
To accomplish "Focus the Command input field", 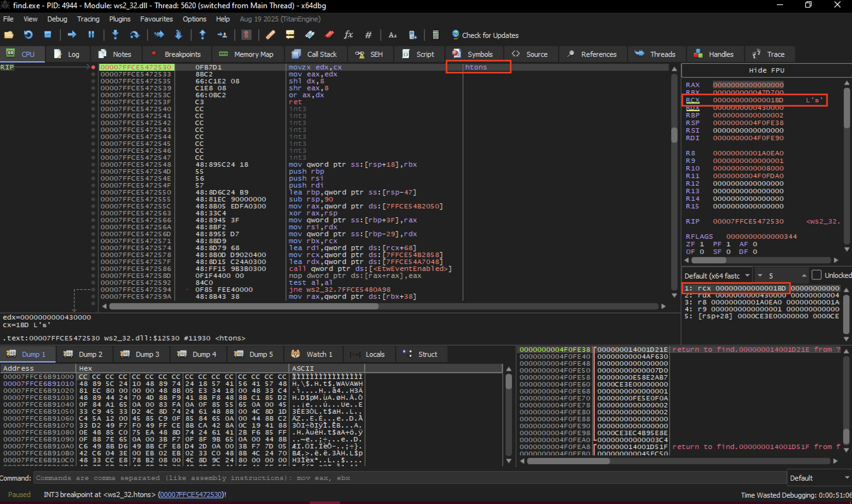I will coord(410,478).
